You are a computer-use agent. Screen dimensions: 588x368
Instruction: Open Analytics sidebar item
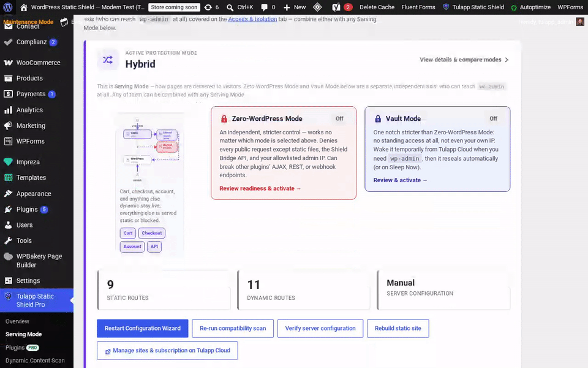37,110
